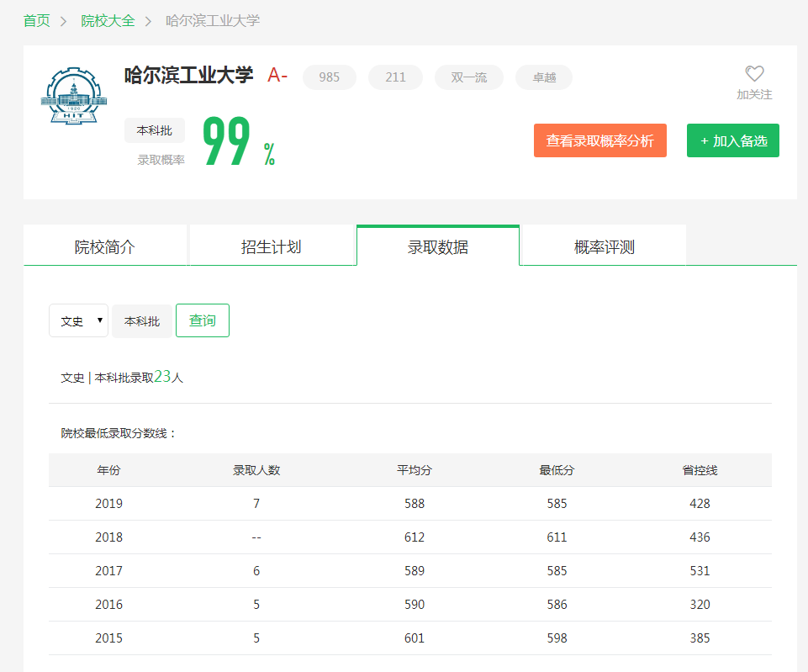The height and width of the screenshot is (672, 808).
Task: Click the 23 admitted count number
Action: 162,376
